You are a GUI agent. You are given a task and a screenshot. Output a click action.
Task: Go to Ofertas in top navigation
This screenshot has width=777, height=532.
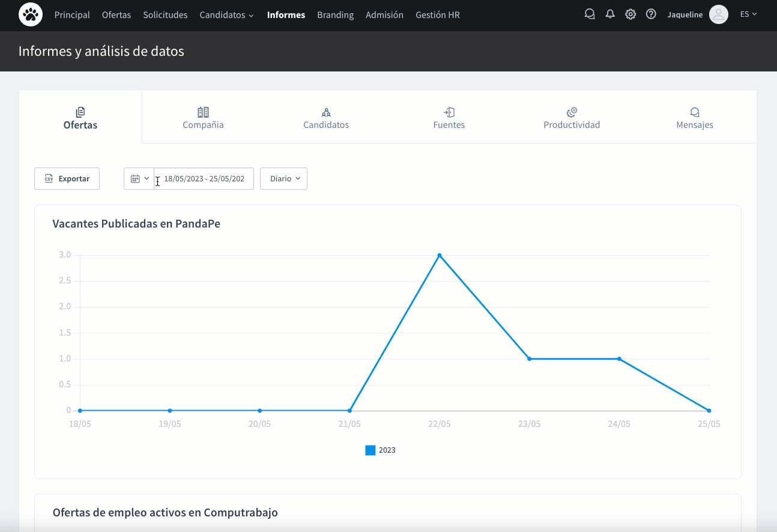tap(116, 15)
